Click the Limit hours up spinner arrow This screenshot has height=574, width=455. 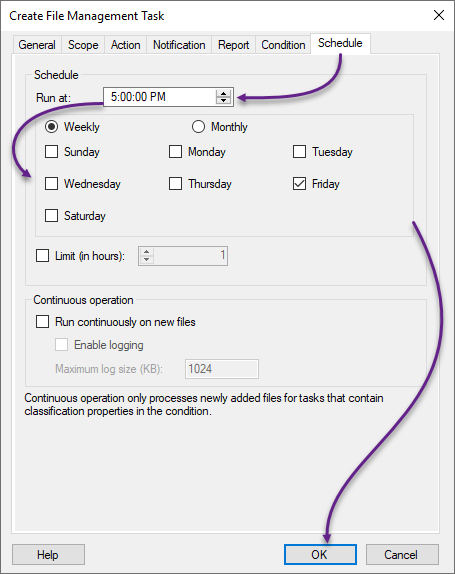[146, 252]
